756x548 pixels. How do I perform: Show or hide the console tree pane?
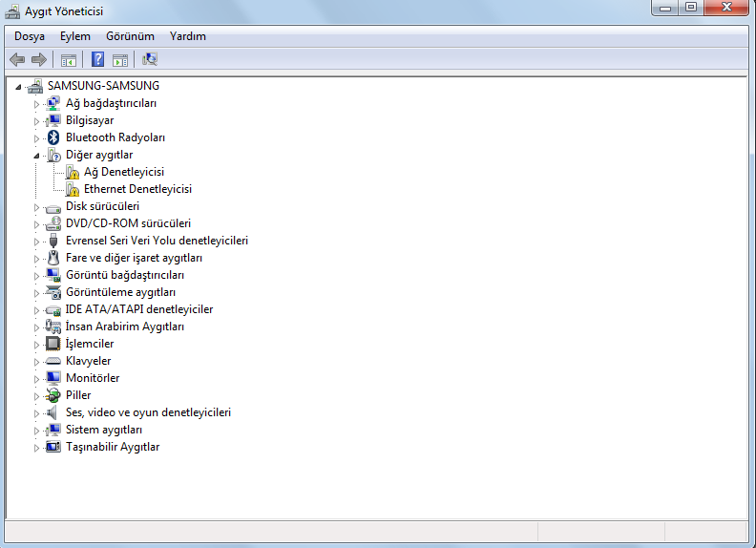tap(69, 60)
